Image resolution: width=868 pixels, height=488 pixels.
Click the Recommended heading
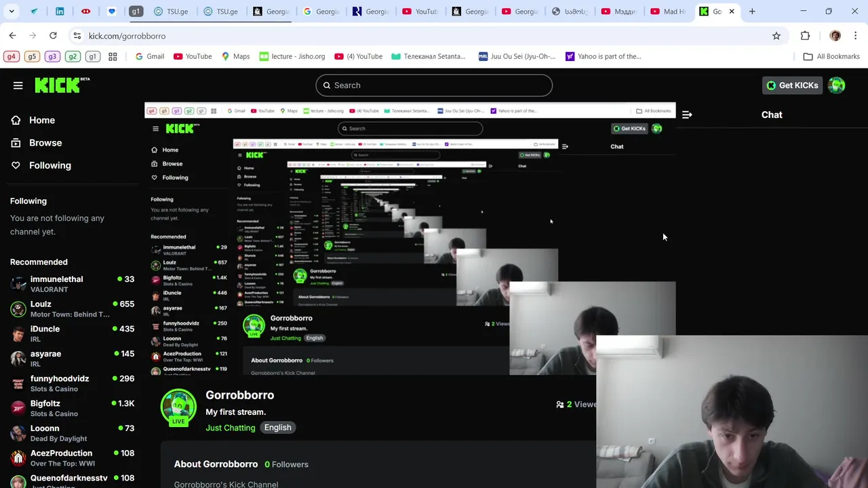click(39, 262)
